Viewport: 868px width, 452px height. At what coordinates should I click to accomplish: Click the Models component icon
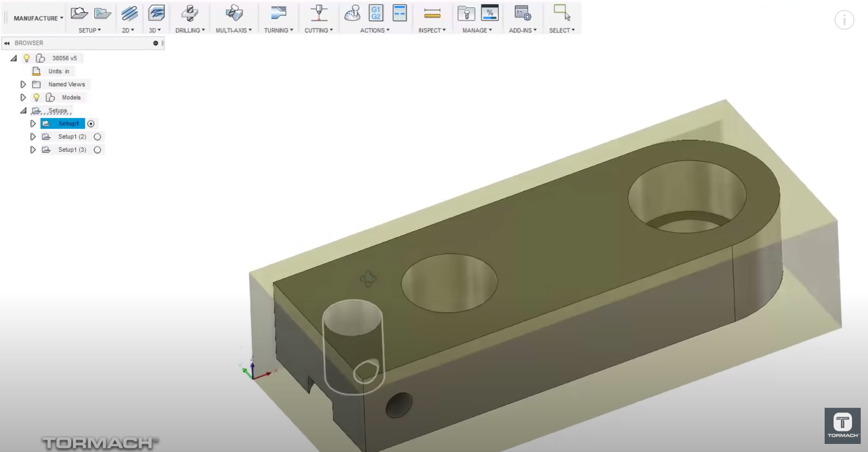[50, 98]
